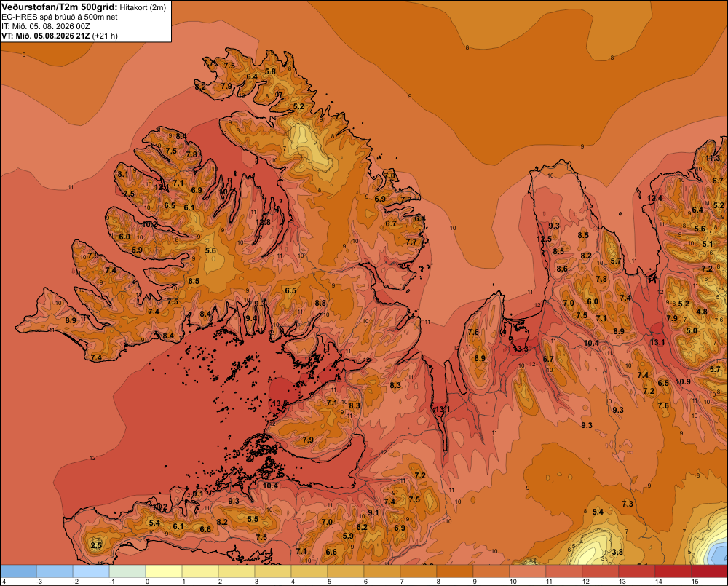Select the red legend swatch between 12 and 13

[601, 571]
